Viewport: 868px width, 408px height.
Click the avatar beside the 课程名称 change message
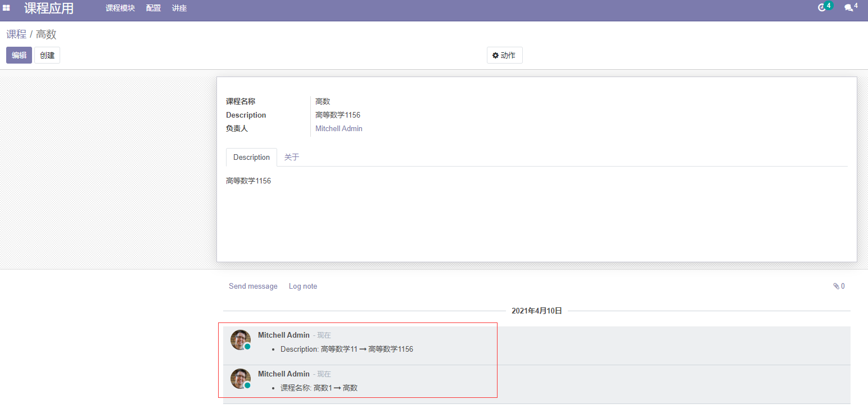[x=240, y=379]
